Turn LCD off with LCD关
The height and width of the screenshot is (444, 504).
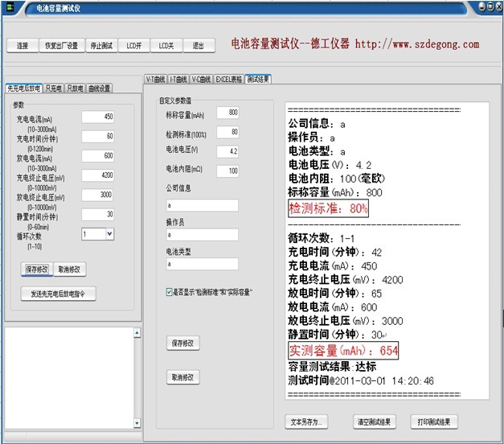(166, 46)
